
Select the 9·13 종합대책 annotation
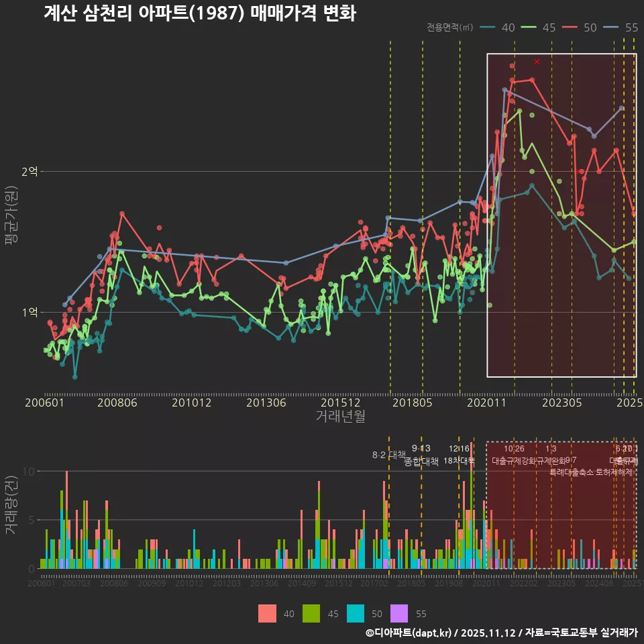[x=421, y=455]
